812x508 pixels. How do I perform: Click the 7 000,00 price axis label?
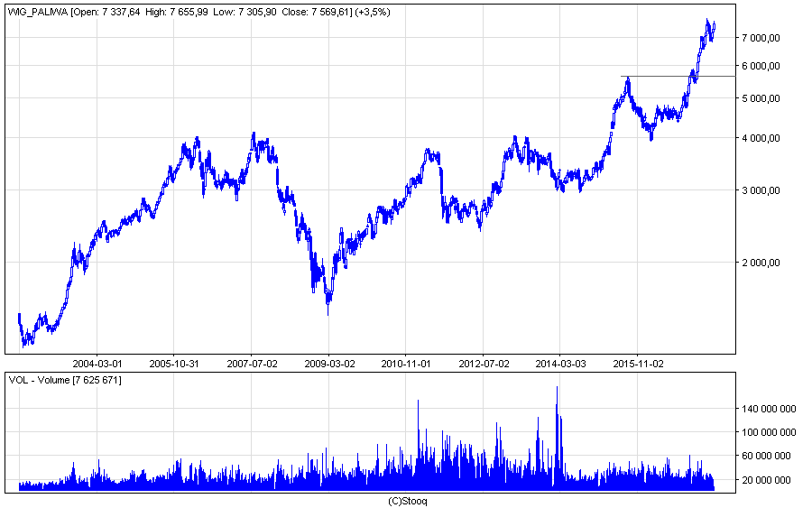[x=761, y=38]
